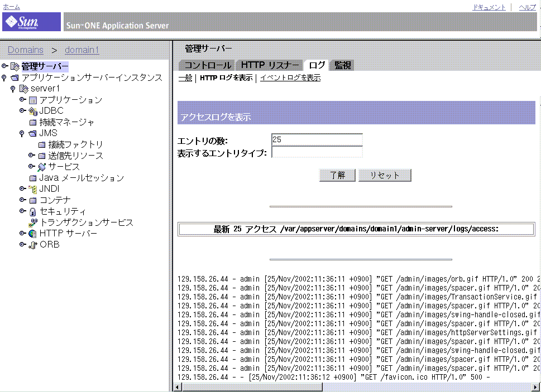Expand the ORB node handle
Image resolution: width=541 pixels, height=392 pixels.
(23, 244)
